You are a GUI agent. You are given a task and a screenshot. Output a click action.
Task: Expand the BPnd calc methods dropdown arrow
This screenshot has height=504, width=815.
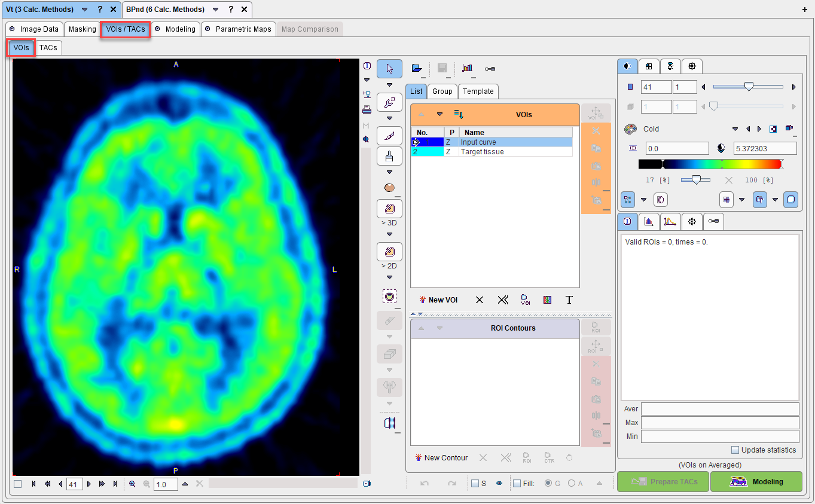point(215,10)
